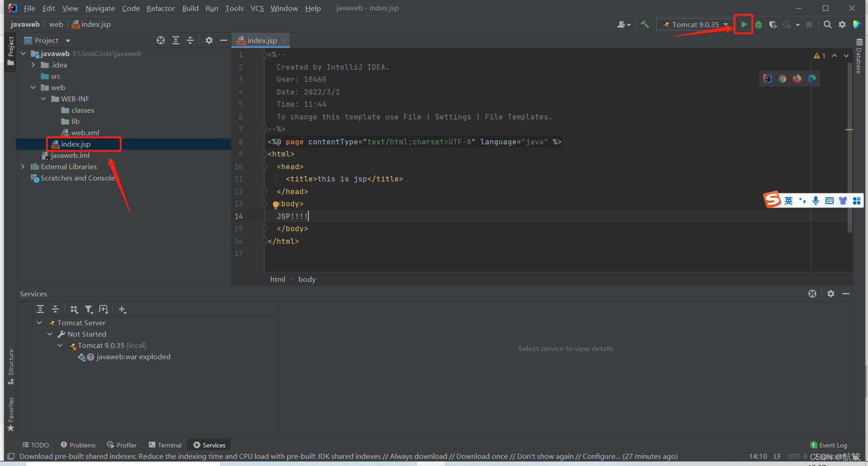This screenshot has height=466, width=868.
Task: Open the VCS menu
Action: 257,8
